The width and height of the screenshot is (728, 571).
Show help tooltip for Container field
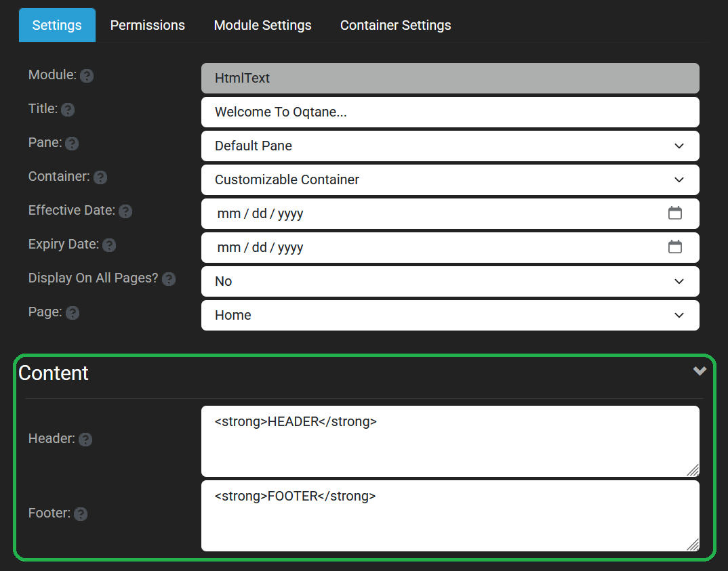point(100,177)
